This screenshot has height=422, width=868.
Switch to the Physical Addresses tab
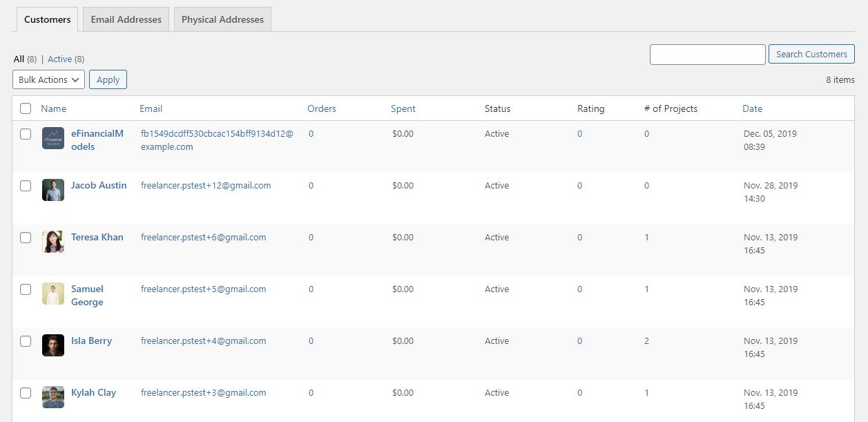222,19
